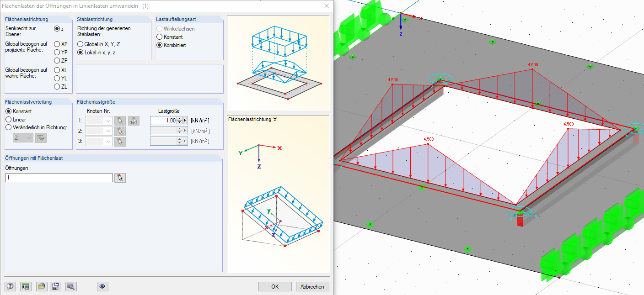Click the Öffnungen input field containing 1
The image size is (644, 295).
coord(59,178)
